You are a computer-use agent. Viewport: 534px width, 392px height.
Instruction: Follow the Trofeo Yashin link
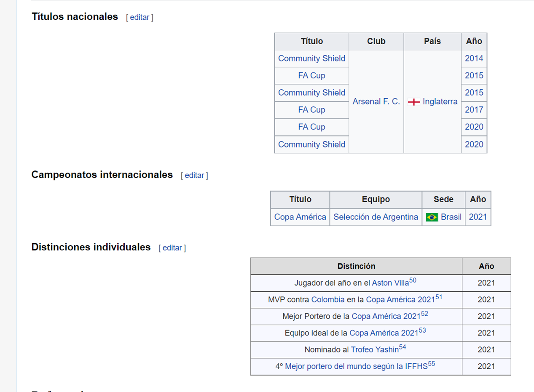click(x=375, y=350)
